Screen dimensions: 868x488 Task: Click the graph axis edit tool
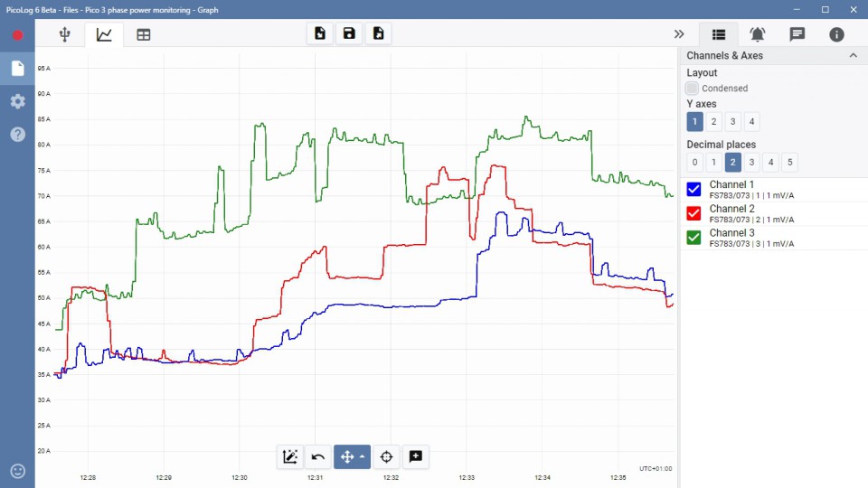coord(290,456)
